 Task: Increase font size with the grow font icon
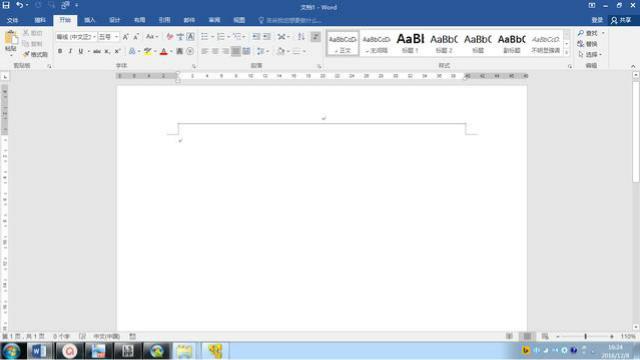click(126, 37)
